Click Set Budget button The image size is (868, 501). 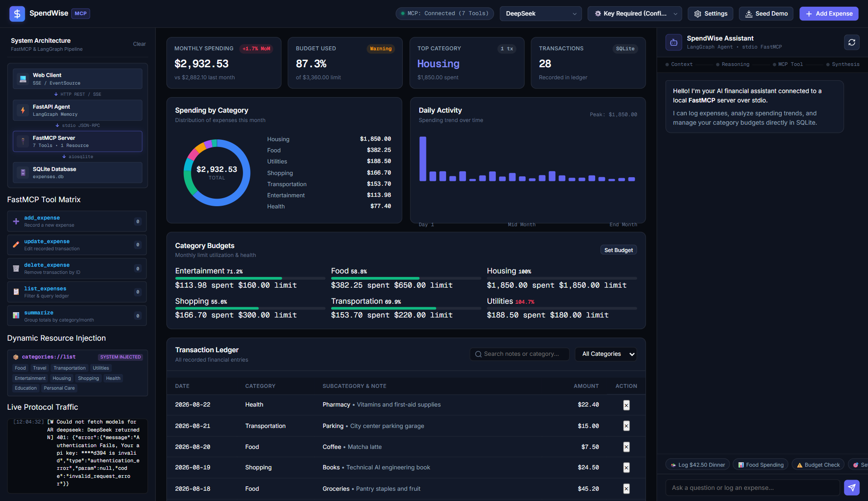[x=618, y=250]
